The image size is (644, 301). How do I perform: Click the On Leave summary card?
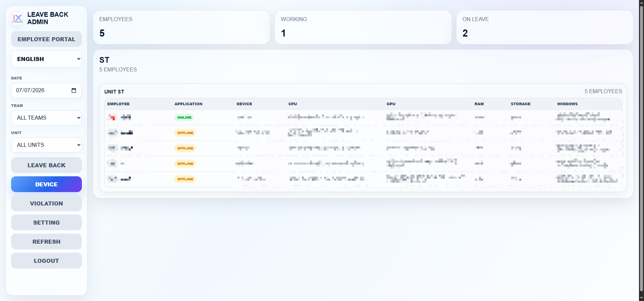545,27
